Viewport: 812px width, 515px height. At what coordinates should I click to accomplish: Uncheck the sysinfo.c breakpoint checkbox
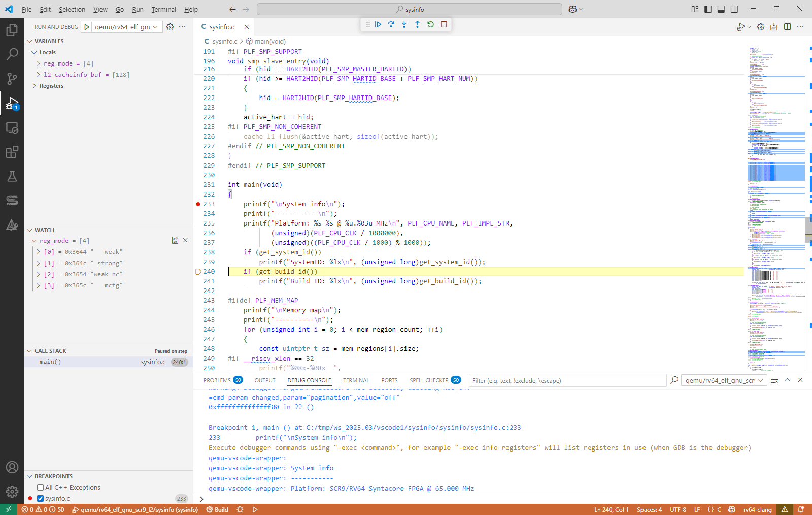tap(41, 498)
